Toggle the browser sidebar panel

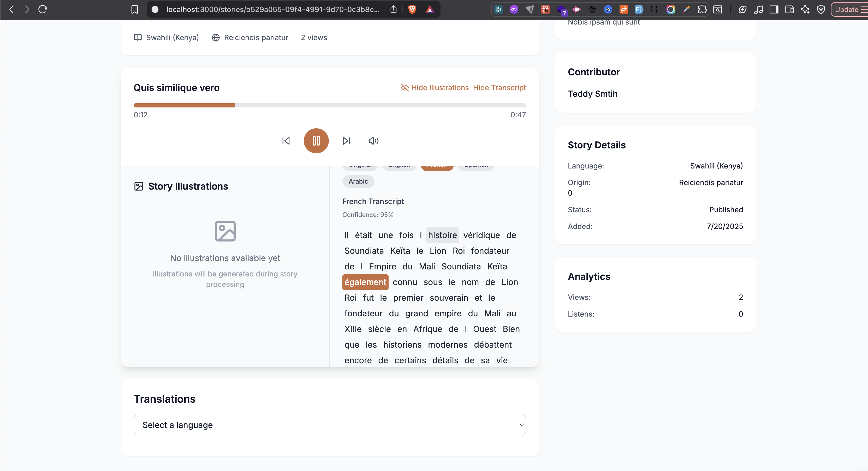tap(774, 9)
